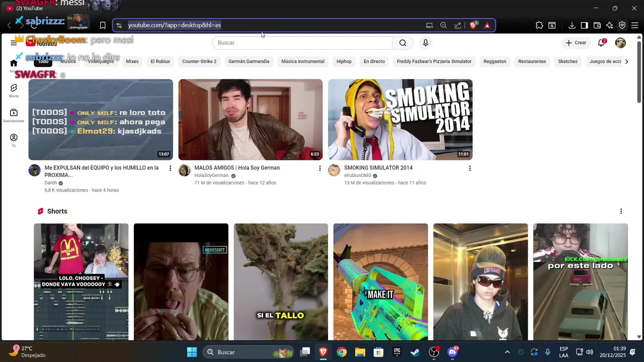Open options for the MALOS AMIGOS video

319,168
